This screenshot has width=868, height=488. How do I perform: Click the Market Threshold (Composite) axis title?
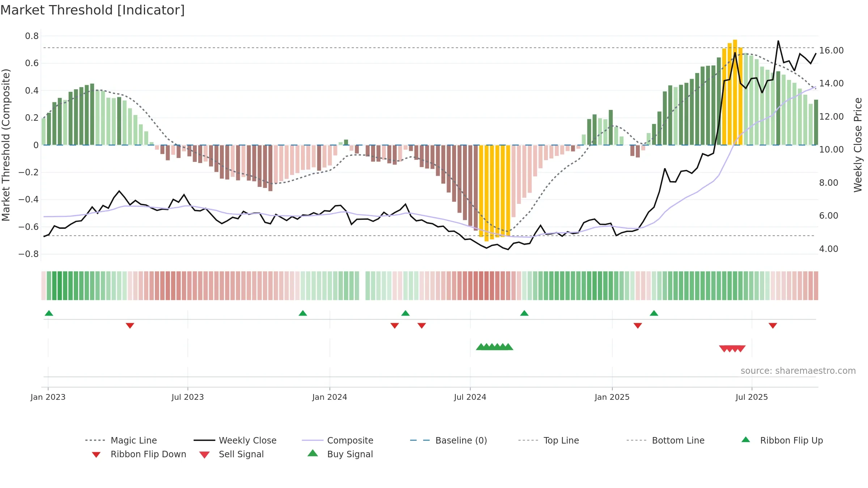[x=6, y=145]
